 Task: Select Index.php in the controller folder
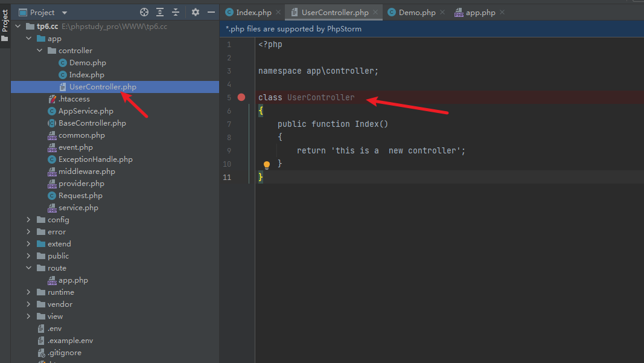tap(87, 75)
